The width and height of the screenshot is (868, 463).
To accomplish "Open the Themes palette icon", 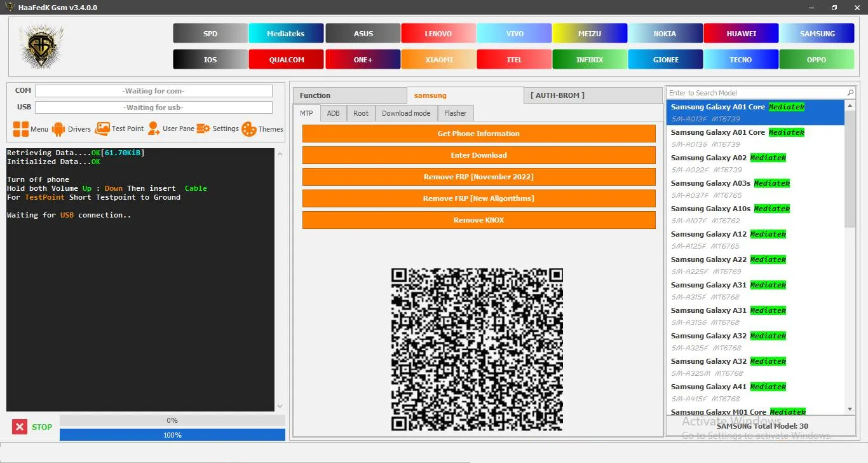I will pyautogui.click(x=249, y=129).
